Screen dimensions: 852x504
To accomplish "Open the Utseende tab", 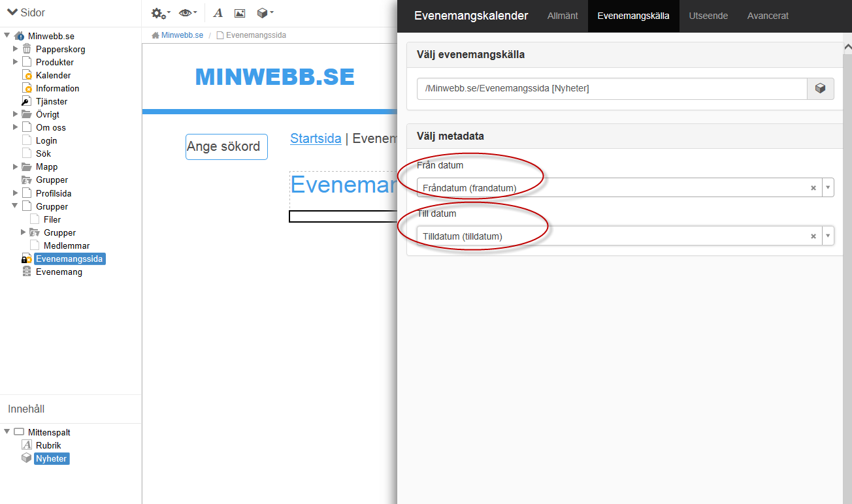I will point(708,16).
